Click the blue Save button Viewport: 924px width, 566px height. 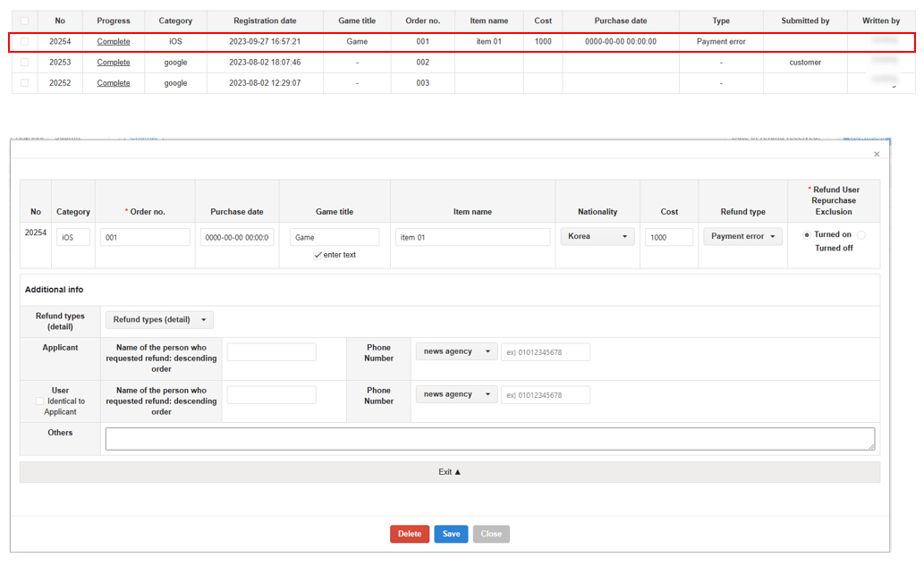451,534
